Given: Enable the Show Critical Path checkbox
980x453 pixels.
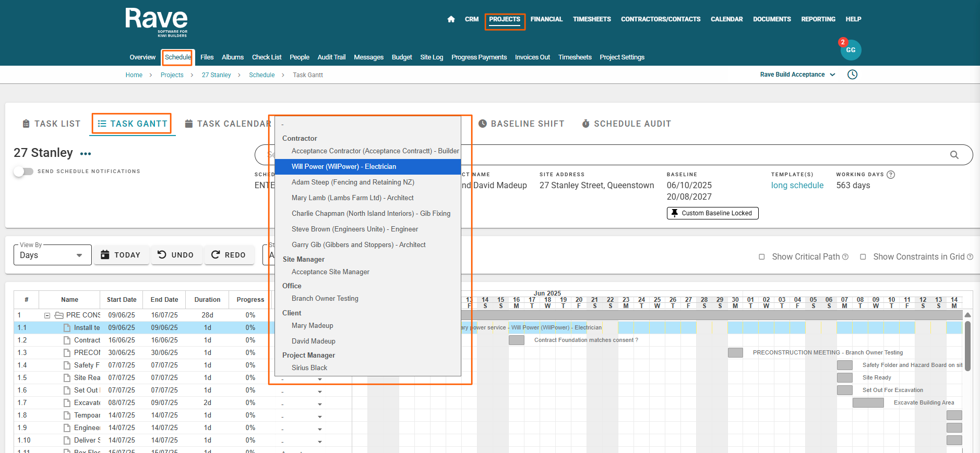Looking at the screenshot, I should [762, 257].
